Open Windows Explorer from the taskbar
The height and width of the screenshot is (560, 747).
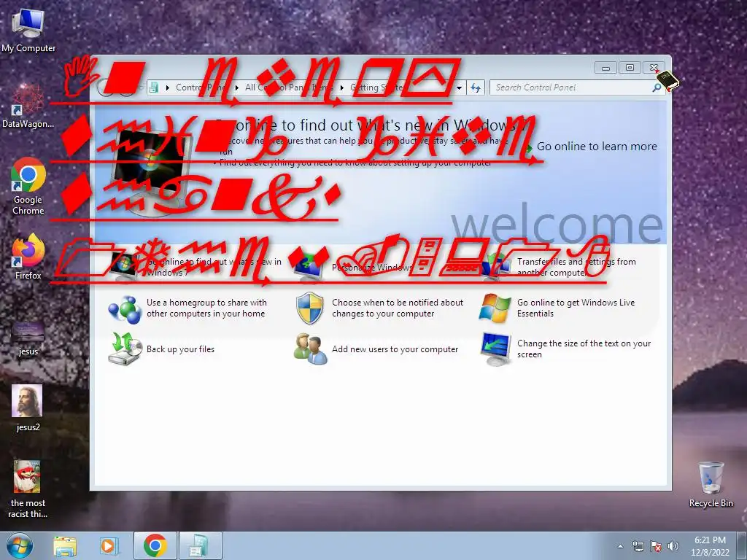[65, 546]
